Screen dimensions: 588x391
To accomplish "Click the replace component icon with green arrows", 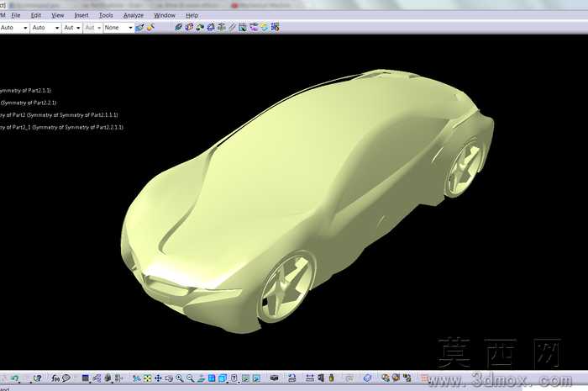I will coord(200,27).
